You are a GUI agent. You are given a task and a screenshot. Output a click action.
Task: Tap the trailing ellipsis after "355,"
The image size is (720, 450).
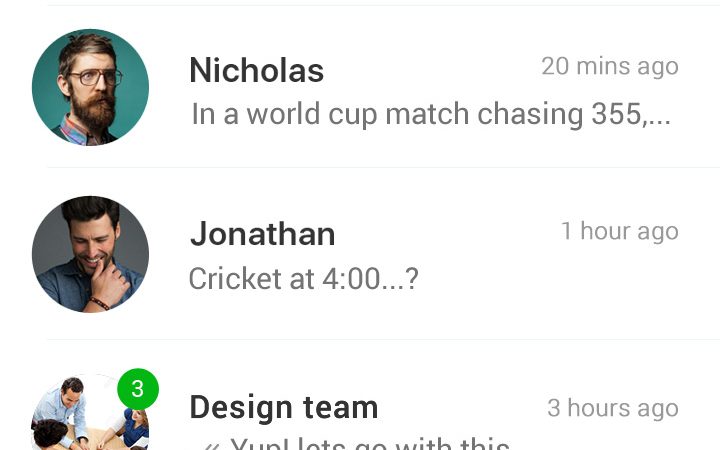[657, 121]
